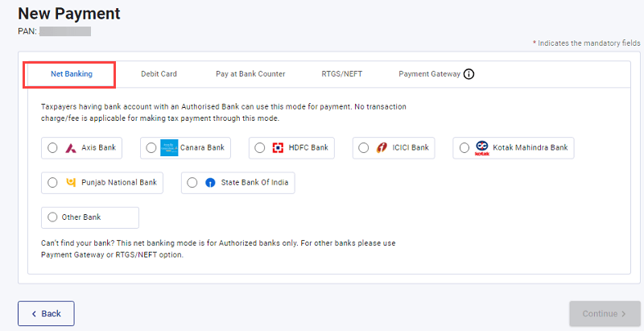The width and height of the screenshot is (644, 331).
Task: Click the Punjab National Bank logo
Action: (71, 182)
